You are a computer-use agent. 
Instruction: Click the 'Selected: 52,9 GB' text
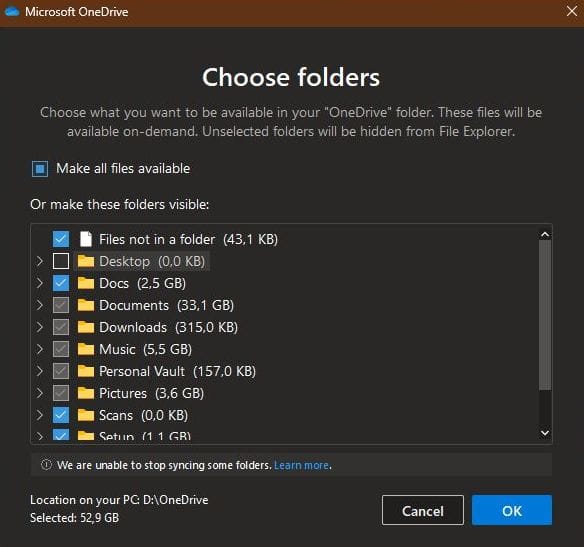tap(74, 518)
